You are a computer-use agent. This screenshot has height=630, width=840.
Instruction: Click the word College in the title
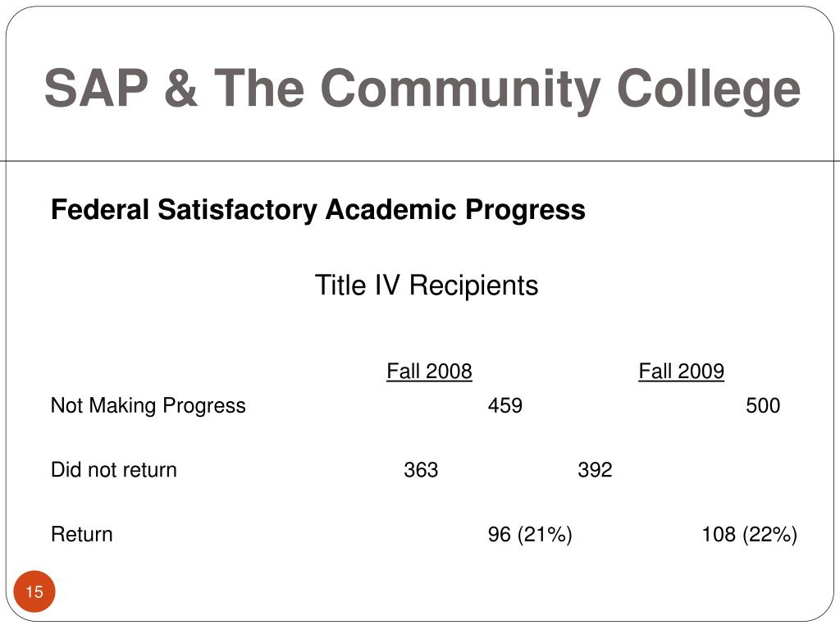click(x=709, y=90)
